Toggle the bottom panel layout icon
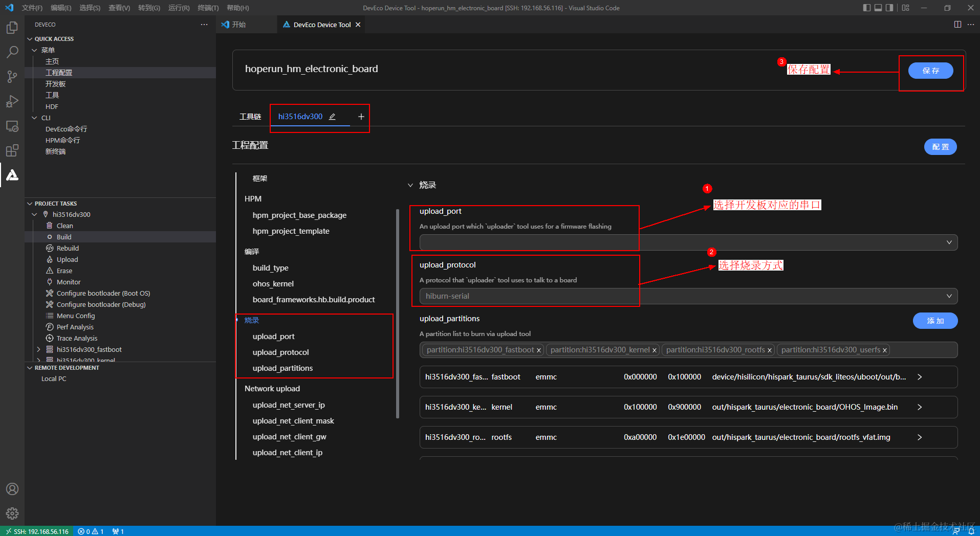 [x=878, y=8]
